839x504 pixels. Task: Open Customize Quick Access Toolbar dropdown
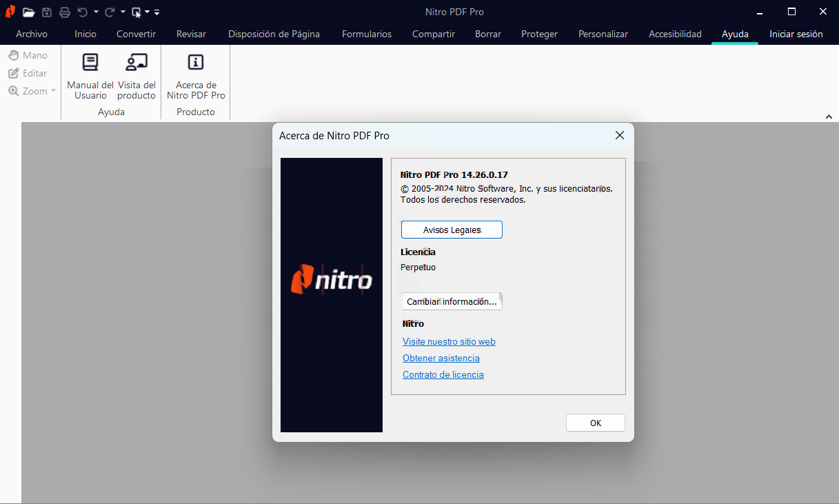[157, 12]
